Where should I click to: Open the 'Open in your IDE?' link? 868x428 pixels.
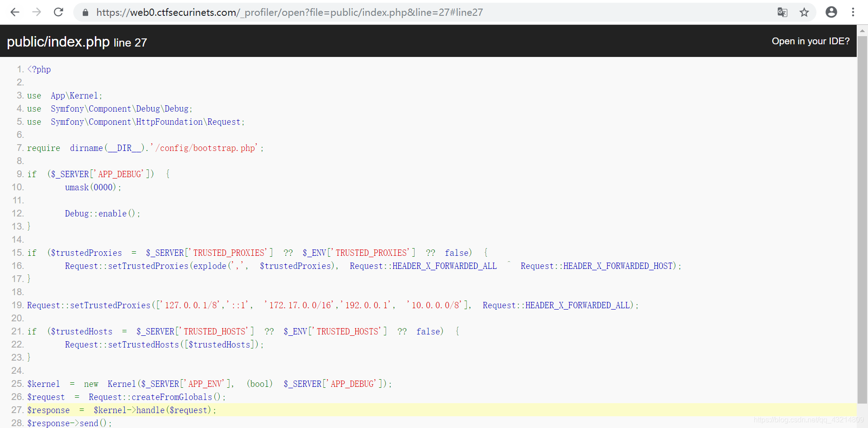pos(811,41)
